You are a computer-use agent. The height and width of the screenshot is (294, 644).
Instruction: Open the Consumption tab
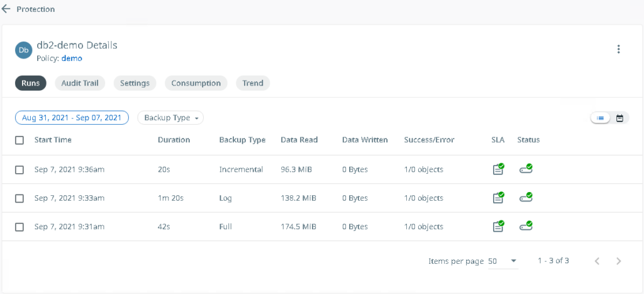coord(196,83)
